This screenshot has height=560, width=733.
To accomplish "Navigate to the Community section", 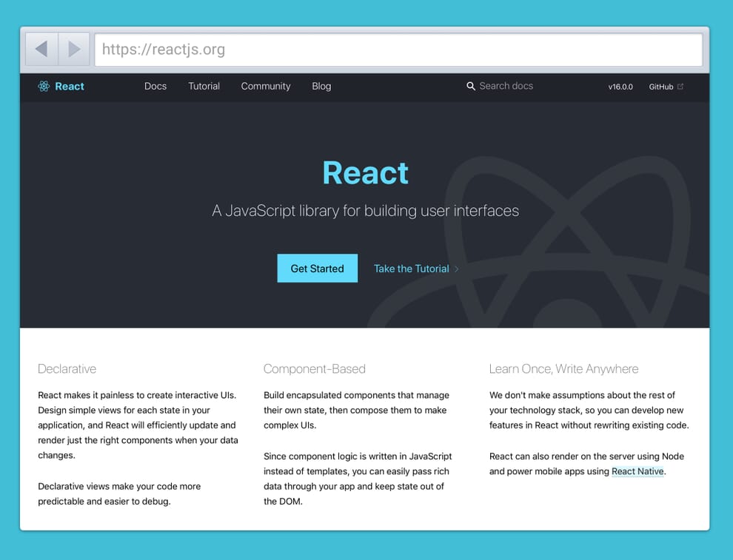I will click(265, 87).
